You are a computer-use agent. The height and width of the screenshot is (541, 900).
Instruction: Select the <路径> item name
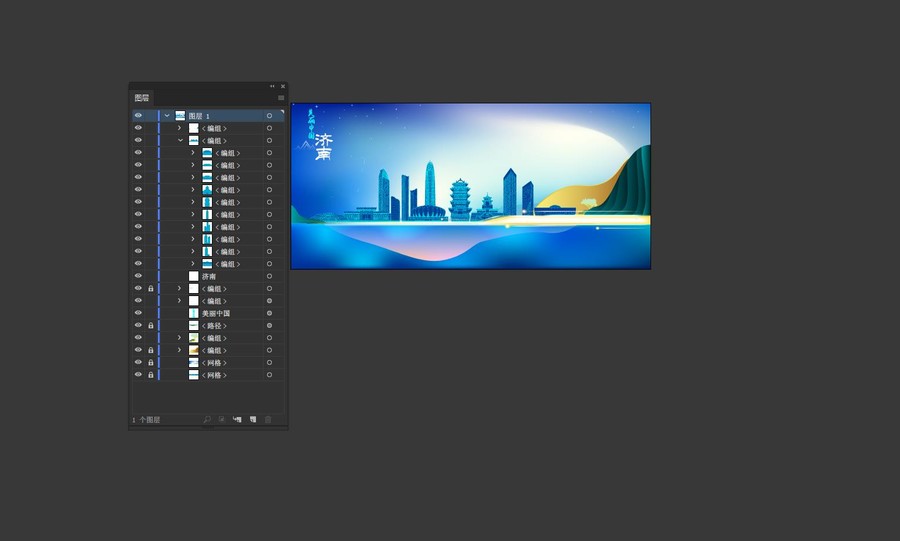214,326
